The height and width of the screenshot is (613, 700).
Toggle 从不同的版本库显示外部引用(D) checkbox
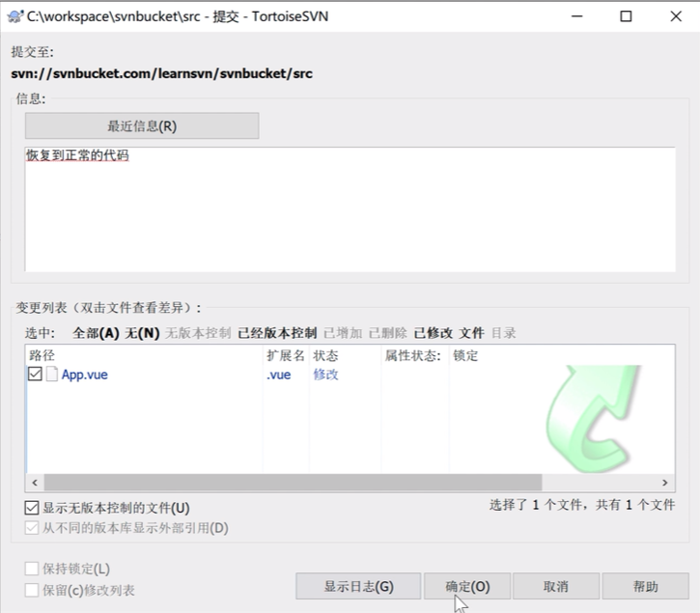click(x=32, y=528)
